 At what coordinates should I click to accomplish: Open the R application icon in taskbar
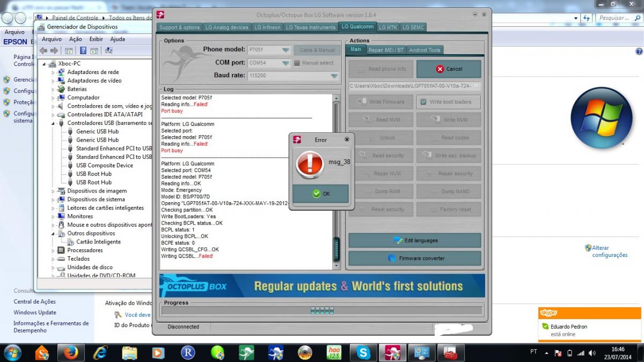[x=187, y=352]
